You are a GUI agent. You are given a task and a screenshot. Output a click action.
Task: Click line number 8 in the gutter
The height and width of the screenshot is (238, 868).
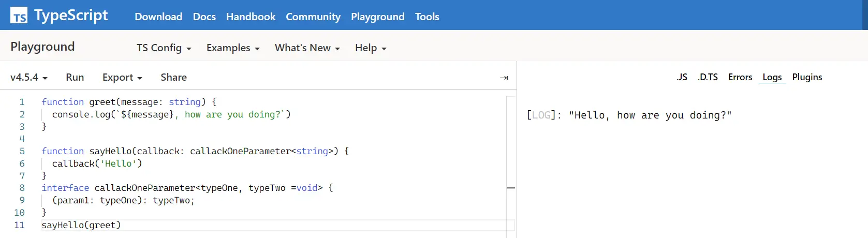pyautogui.click(x=22, y=188)
